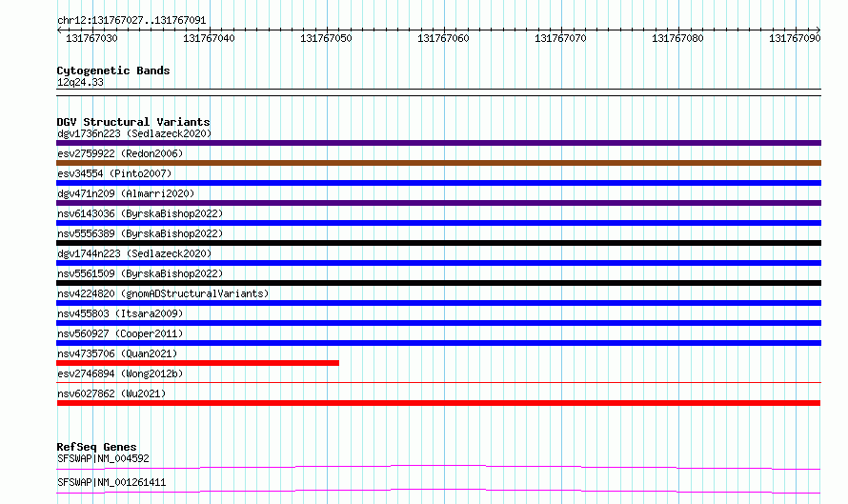Image resolution: width=848 pixels, height=504 pixels.
Task: Click ruler position 131767090
Action: pyautogui.click(x=795, y=38)
